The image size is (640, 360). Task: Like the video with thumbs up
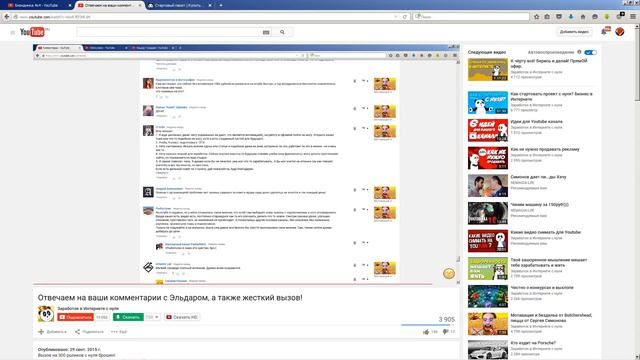point(426,332)
